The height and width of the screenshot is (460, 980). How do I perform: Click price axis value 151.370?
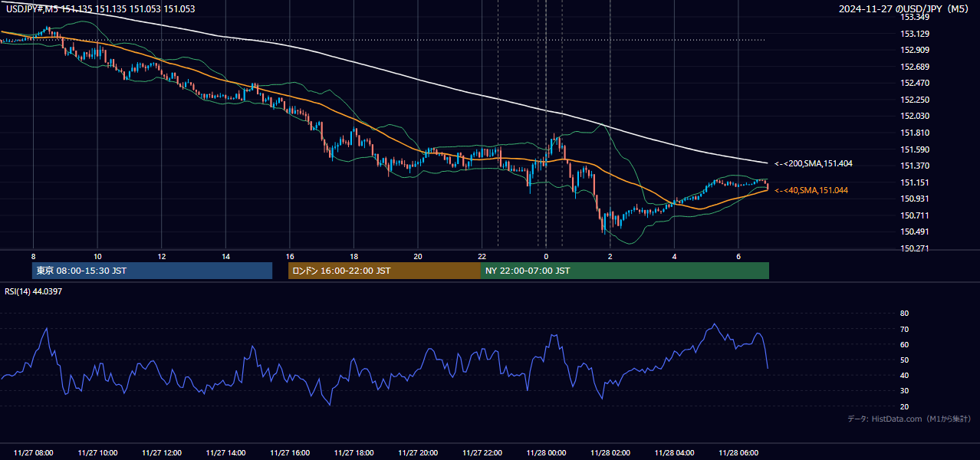pos(915,166)
